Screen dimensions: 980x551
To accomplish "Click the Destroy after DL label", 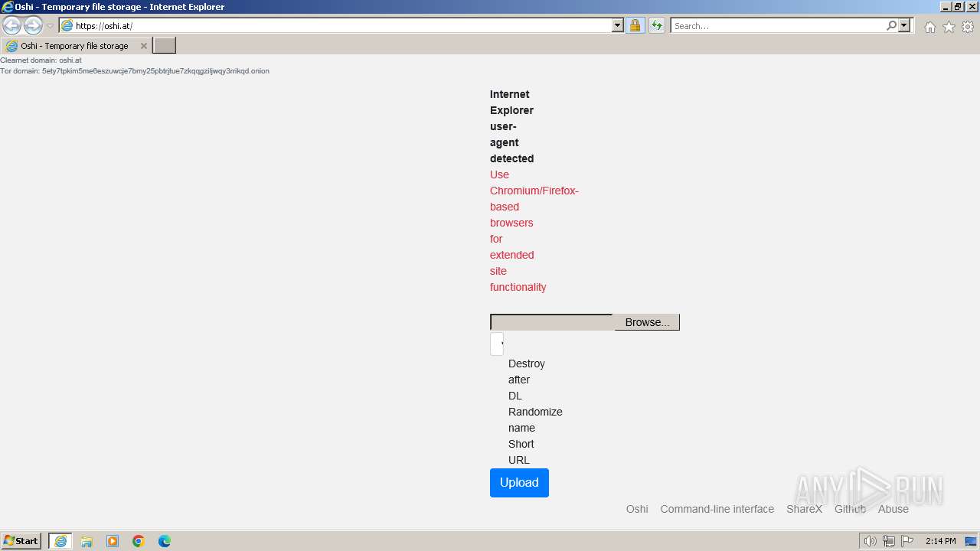I will click(527, 380).
